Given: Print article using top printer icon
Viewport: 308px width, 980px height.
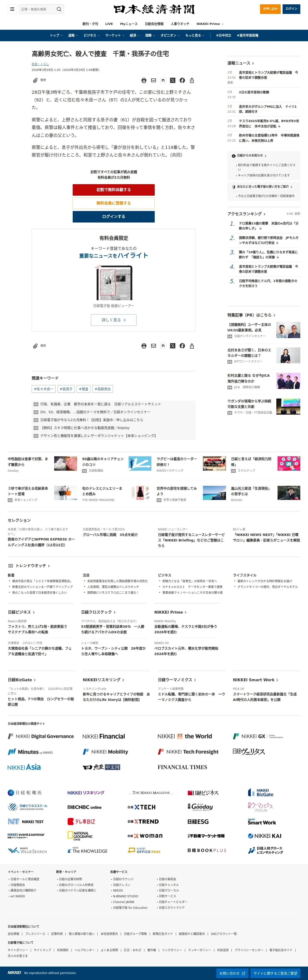Looking at the screenshot, I should (x=144, y=80).
